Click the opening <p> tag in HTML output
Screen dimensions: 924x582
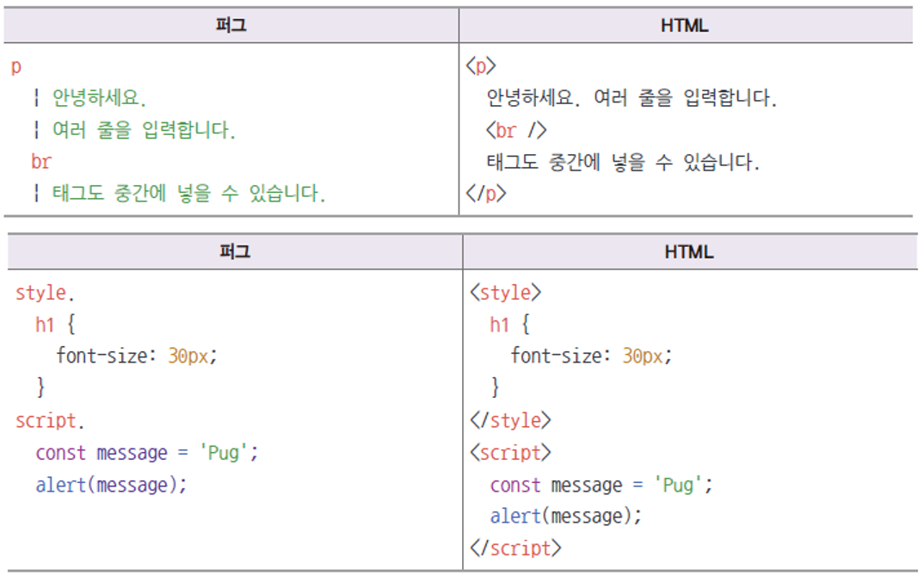(481, 66)
